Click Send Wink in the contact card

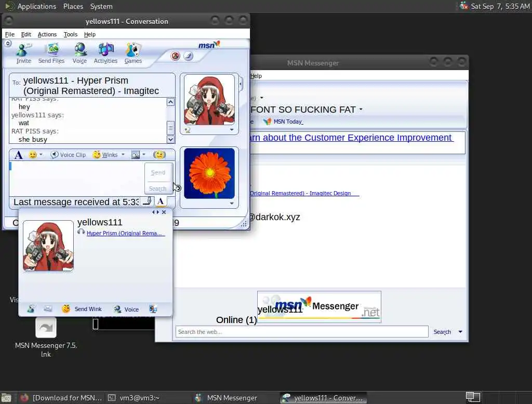(82, 309)
